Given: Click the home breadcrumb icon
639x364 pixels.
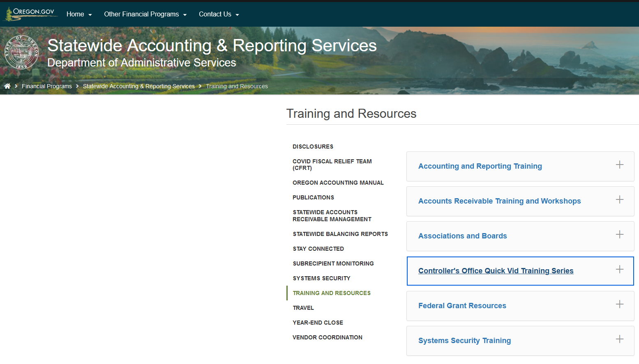Looking at the screenshot, I should point(7,86).
